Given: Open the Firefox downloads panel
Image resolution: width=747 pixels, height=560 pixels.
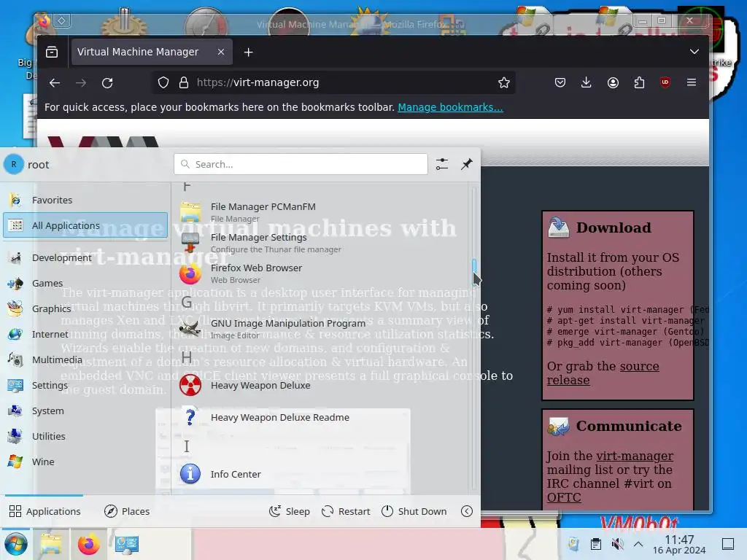Looking at the screenshot, I should point(587,83).
